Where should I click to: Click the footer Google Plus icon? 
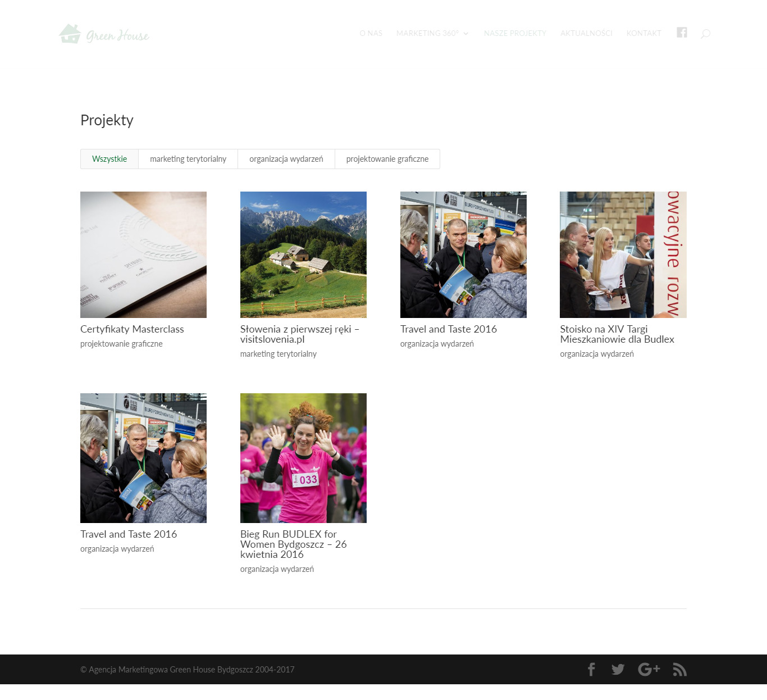[x=649, y=669]
